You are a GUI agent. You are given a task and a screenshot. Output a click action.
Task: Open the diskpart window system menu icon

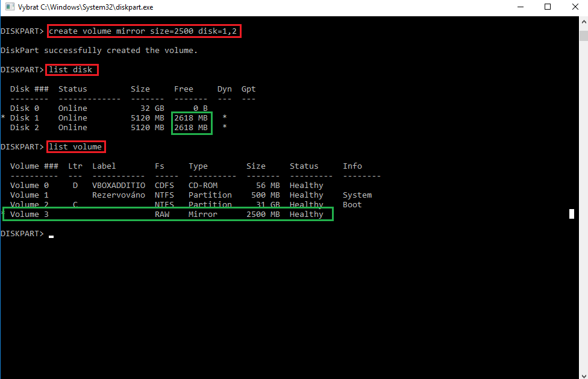pyautogui.click(x=8, y=7)
